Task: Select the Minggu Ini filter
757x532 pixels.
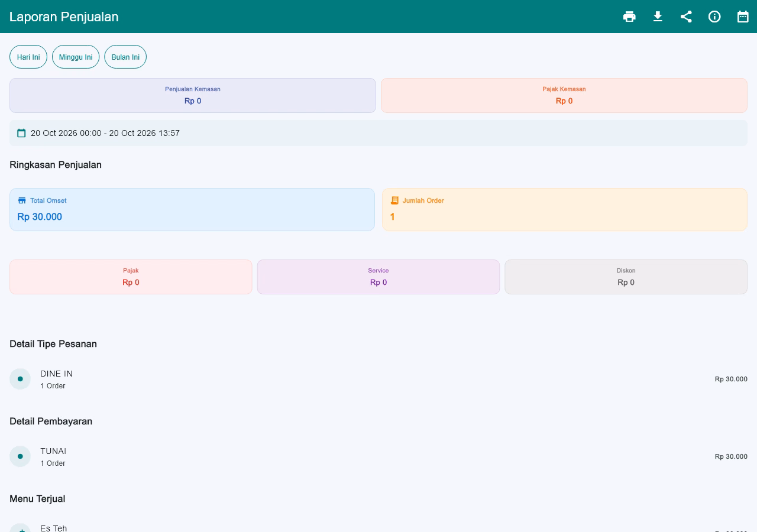Action: pyautogui.click(x=76, y=57)
